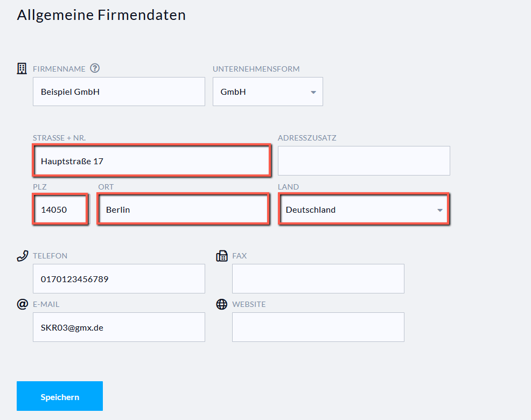The height and width of the screenshot is (420, 531).
Task: Click the street field containing Hauptstraße 17
Action: 151,160
